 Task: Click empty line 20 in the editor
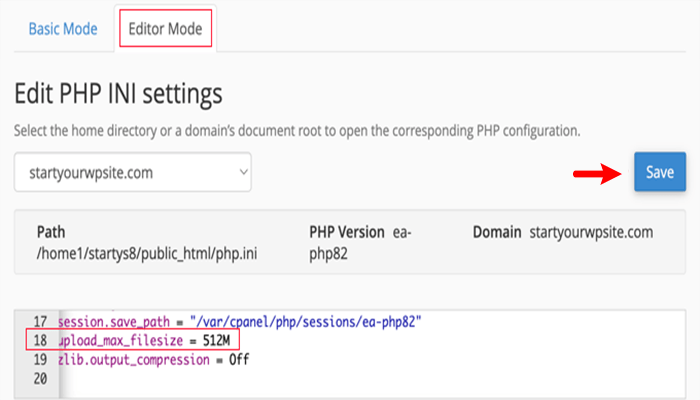click(x=200, y=379)
